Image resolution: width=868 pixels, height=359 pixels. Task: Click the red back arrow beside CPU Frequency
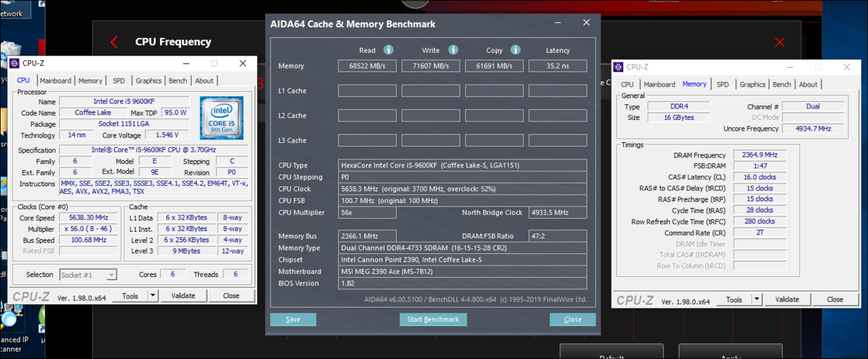114,42
